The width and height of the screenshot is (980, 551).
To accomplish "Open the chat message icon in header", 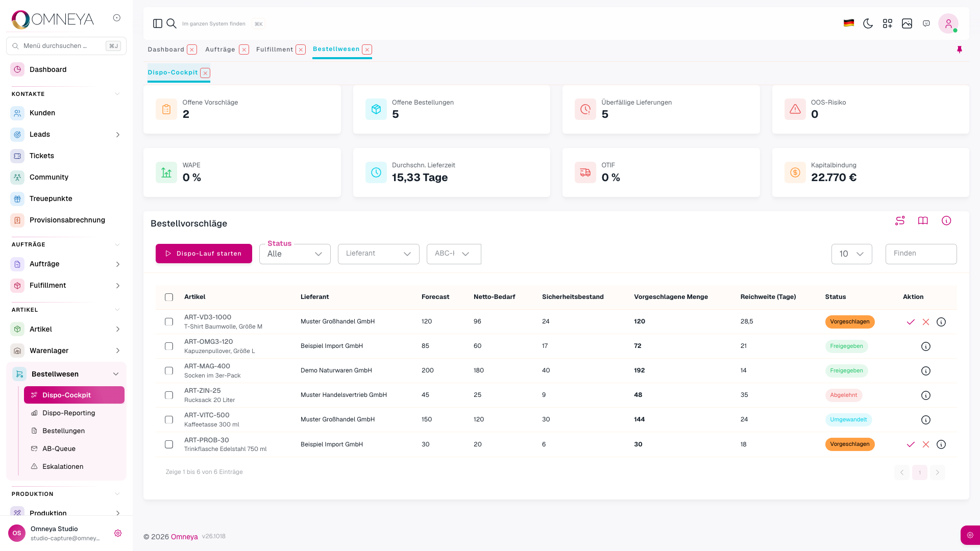I will (926, 23).
